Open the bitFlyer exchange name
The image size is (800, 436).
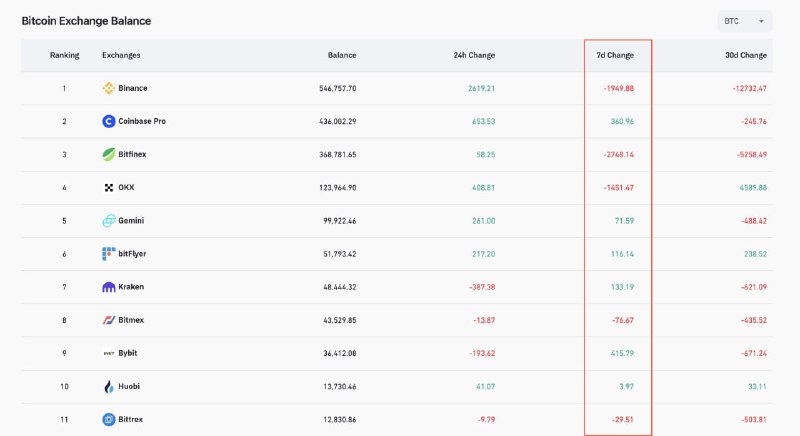pos(132,254)
